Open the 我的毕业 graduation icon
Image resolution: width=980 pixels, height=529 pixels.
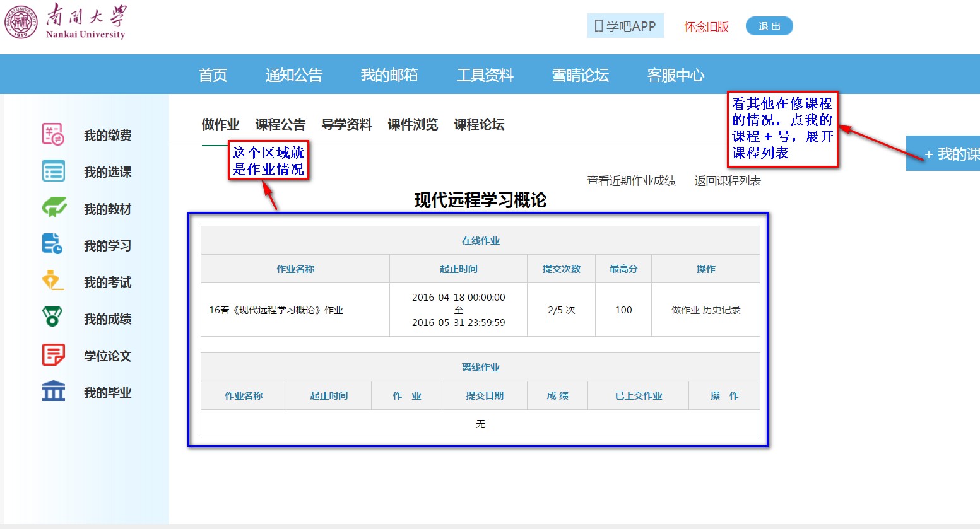pos(53,392)
